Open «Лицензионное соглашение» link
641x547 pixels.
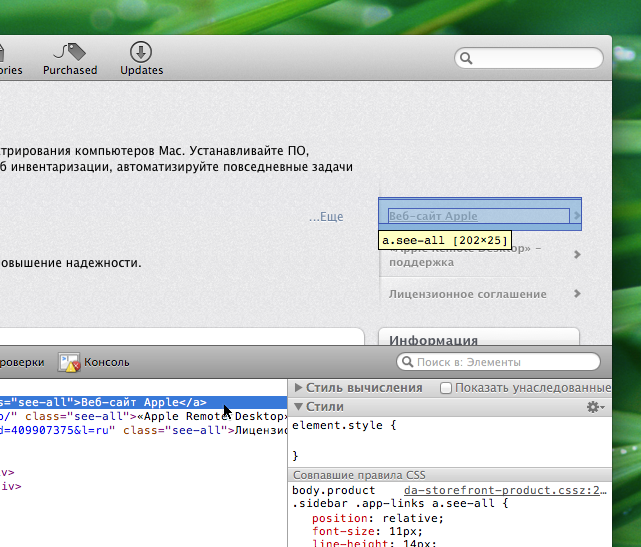467,294
